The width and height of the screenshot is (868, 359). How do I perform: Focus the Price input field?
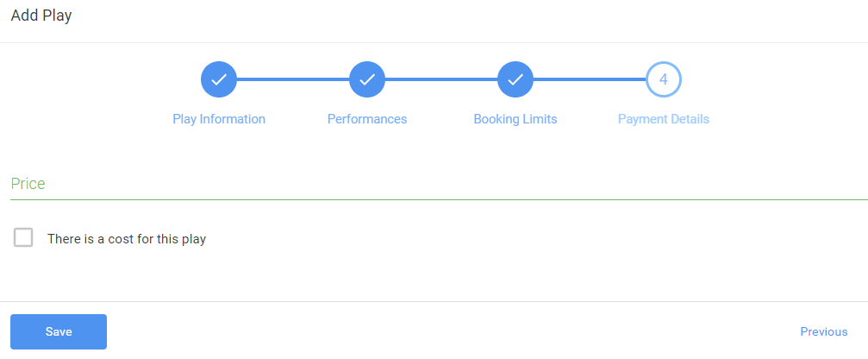click(439, 185)
